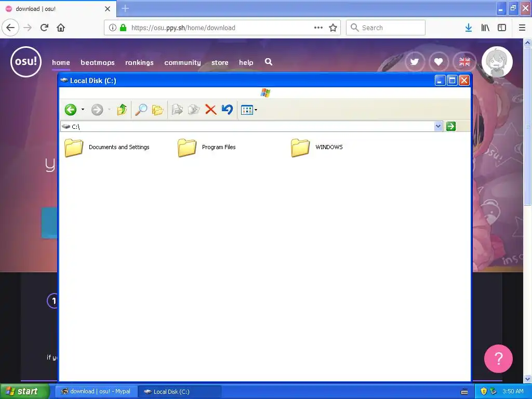Screen dimensions: 532x399
Task: Bookmark this page with star icon
Action: (333, 28)
